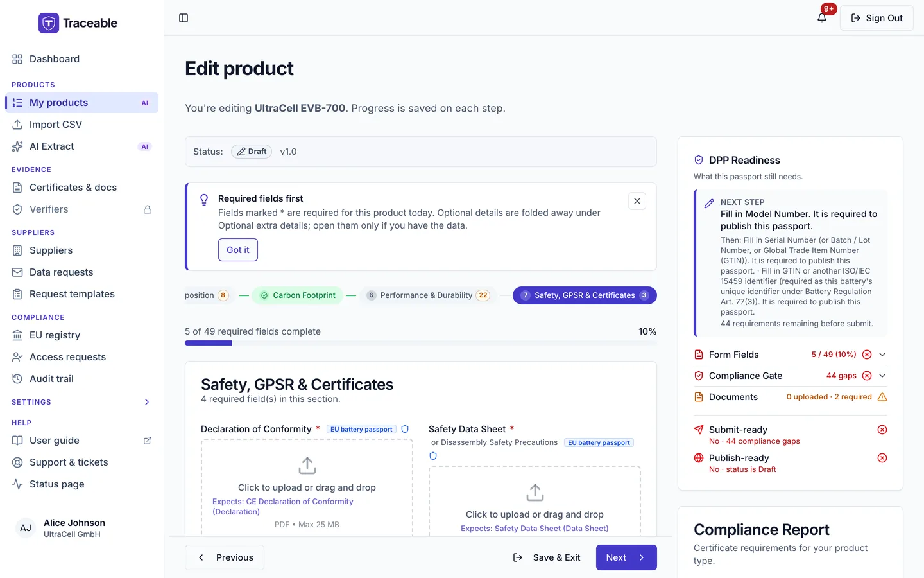Click the Audit trail history icon

point(17,379)
